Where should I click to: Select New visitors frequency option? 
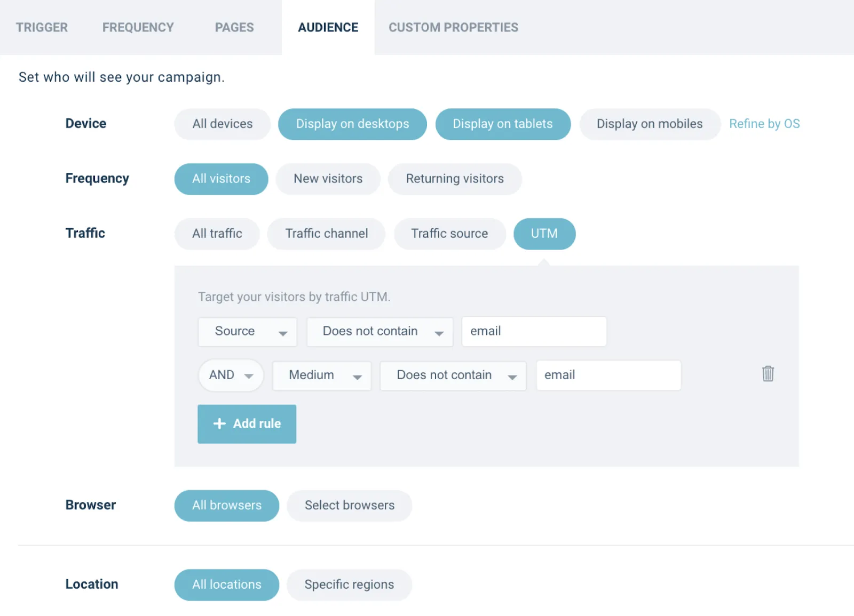[x=328, y=179]
